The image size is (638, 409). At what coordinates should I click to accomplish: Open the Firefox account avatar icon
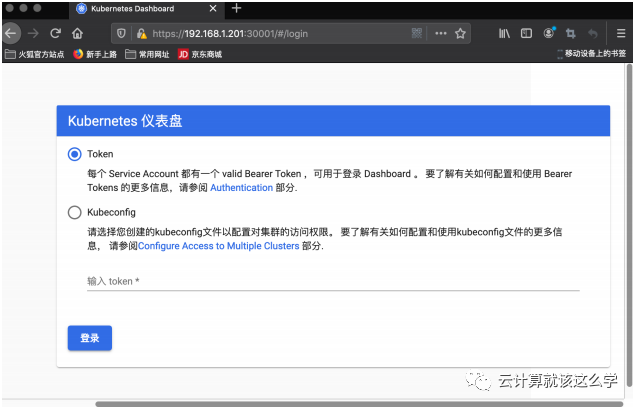click(549, 33)
